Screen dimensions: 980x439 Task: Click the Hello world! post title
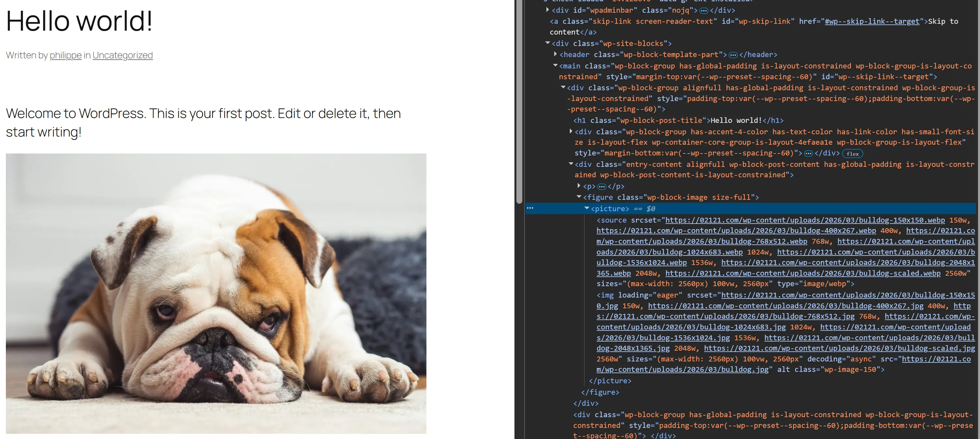click(79, 21)
